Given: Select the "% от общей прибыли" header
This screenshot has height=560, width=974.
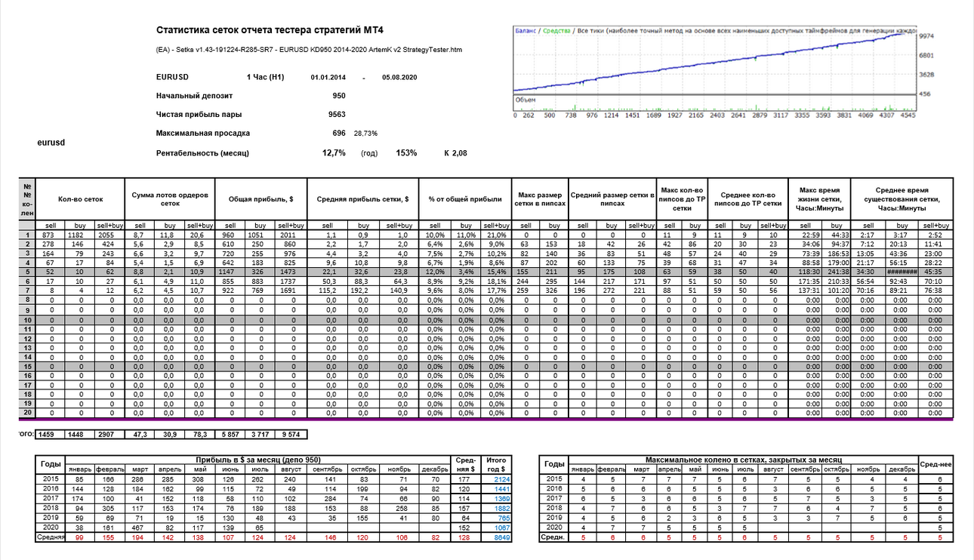Looking at the screenshot, I should pos(465,199).
